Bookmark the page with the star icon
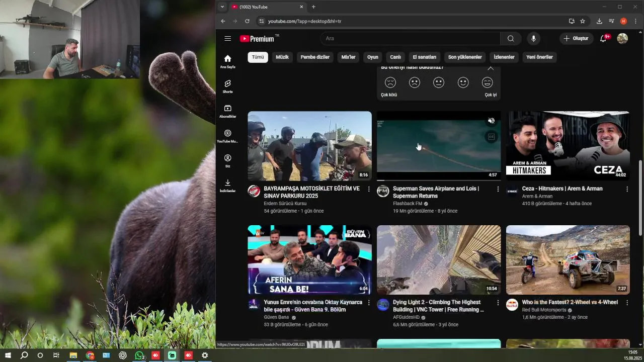644x362 pixels. coord(583,21)
